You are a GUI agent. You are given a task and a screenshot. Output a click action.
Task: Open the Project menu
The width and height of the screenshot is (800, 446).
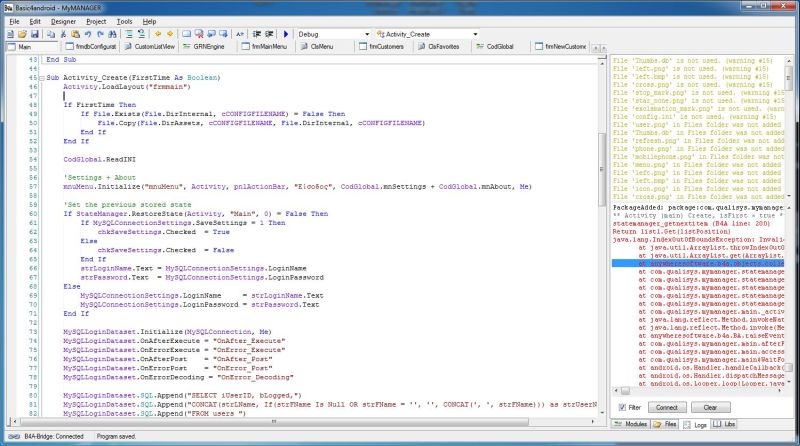(96, 20)
